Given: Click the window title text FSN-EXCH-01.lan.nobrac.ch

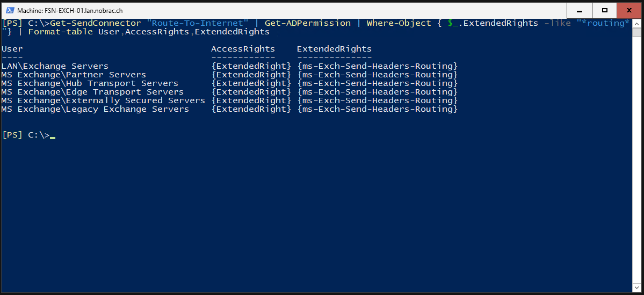Looking at the screenshot, I should (71, 11).
